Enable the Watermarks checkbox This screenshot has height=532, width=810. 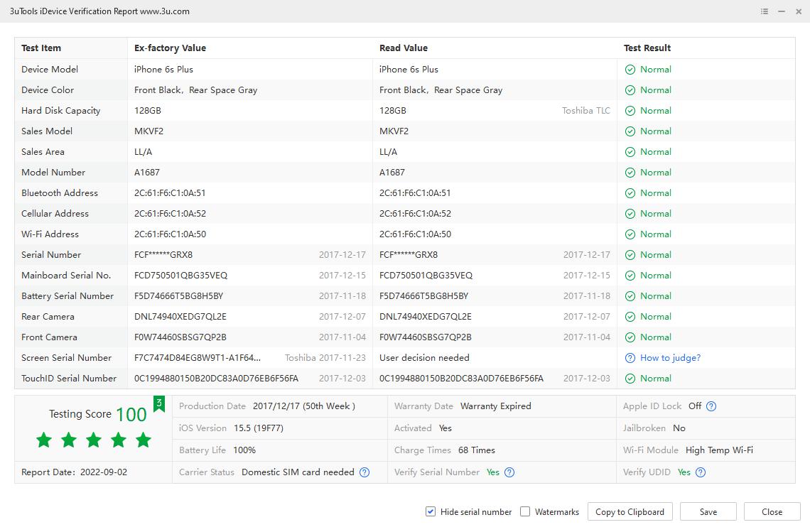pyautogui.click(x=525, y=511)
